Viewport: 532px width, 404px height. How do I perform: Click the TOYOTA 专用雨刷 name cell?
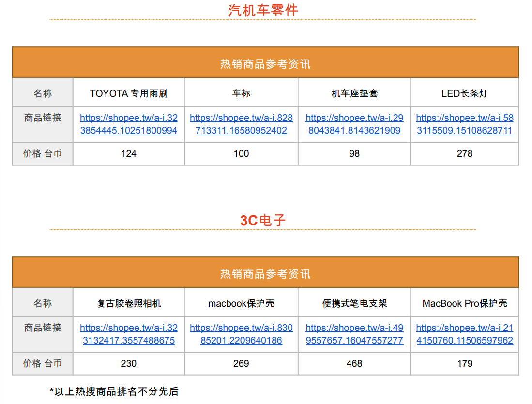[x=129, y=93]
